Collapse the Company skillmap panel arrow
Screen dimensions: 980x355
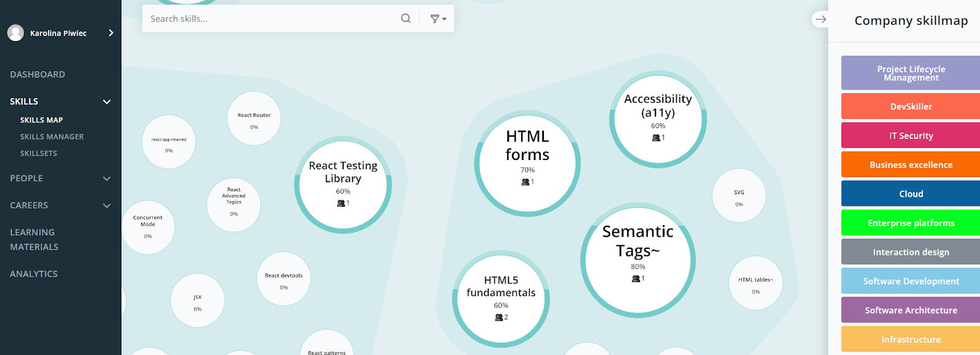click(x=821, y=20)
